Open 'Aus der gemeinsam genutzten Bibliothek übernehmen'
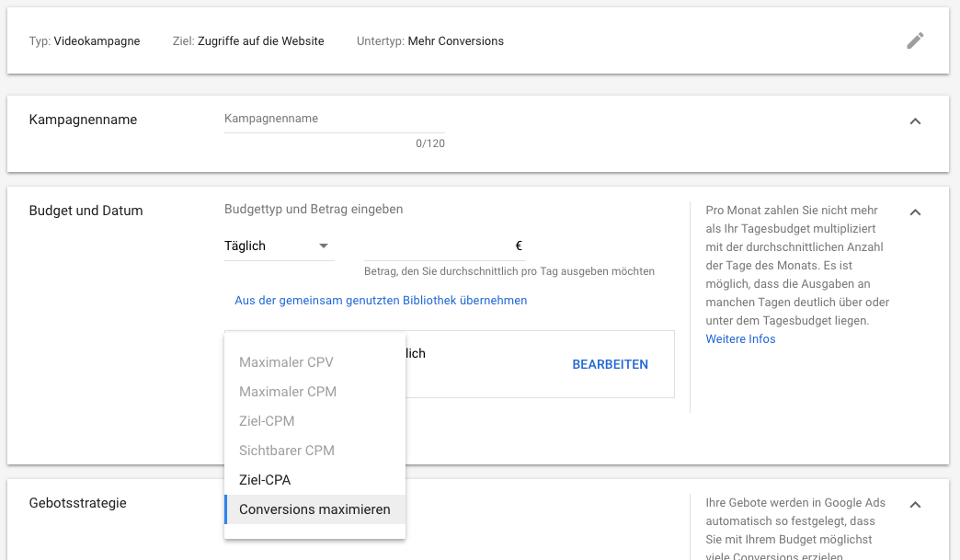960x560 pixels. pyautogui.click(x=381, y=301)
